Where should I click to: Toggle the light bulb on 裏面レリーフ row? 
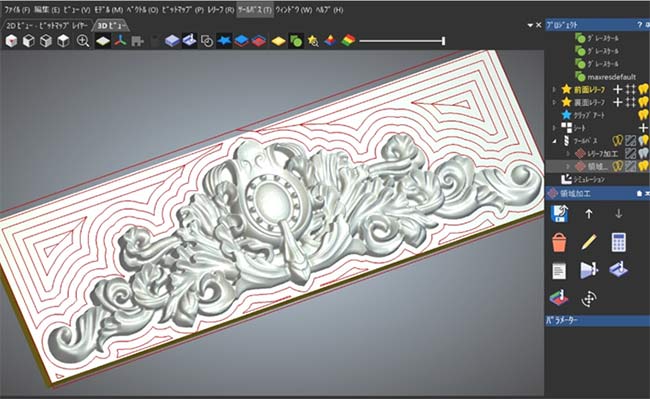click(x=643, y=102)
